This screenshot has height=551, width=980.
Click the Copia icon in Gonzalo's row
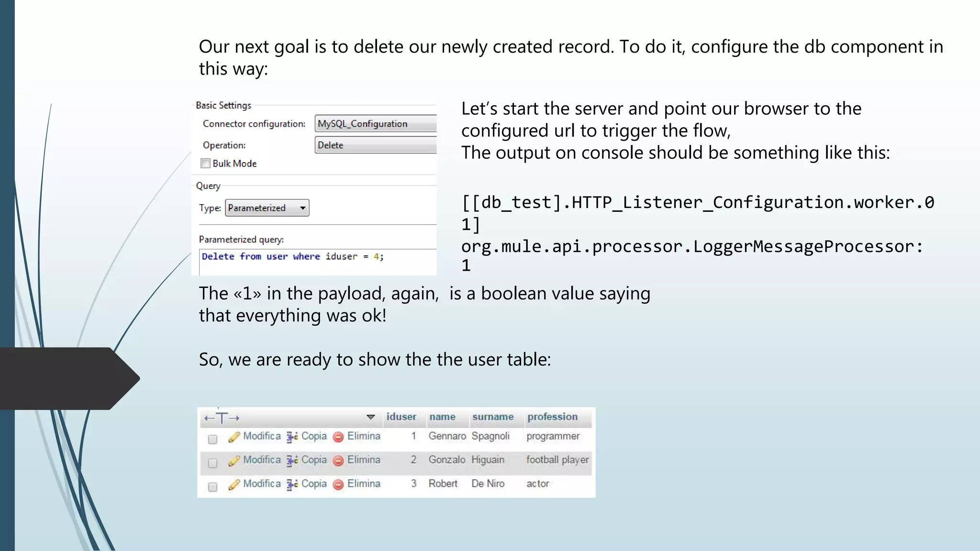pos(292,460)
